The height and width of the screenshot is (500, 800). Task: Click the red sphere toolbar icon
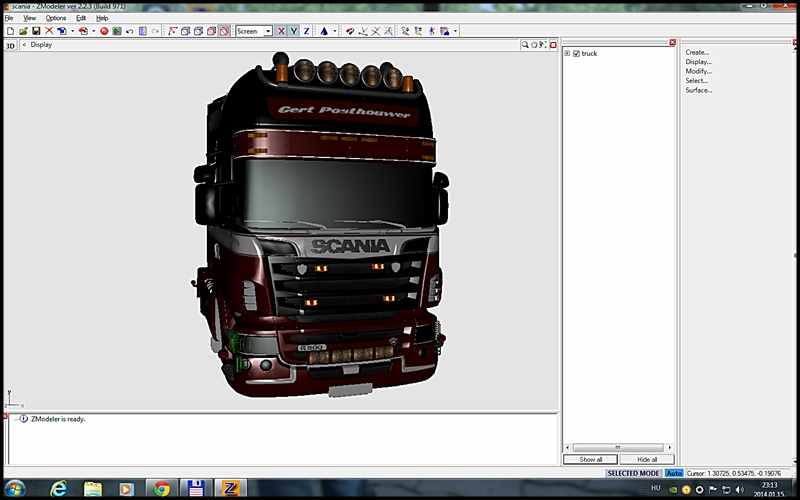(x=104, y=31)
